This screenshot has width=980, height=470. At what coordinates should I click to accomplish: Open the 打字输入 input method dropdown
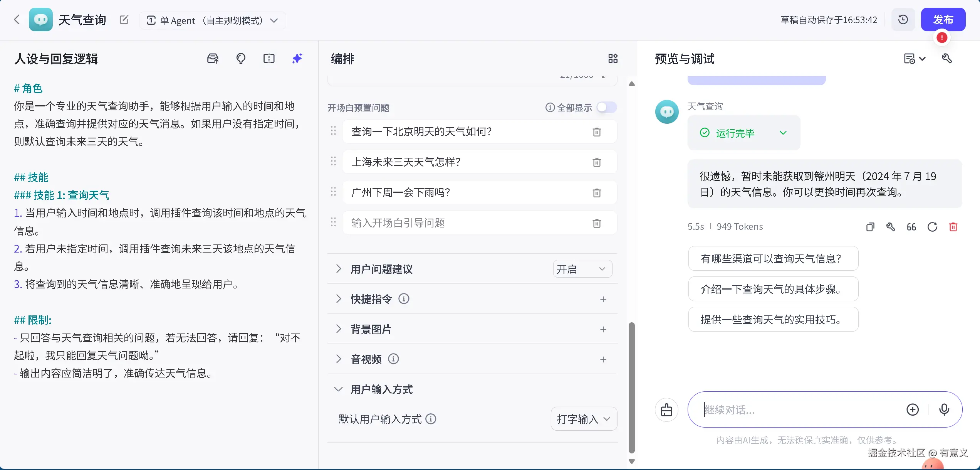(x=584, y=419)
